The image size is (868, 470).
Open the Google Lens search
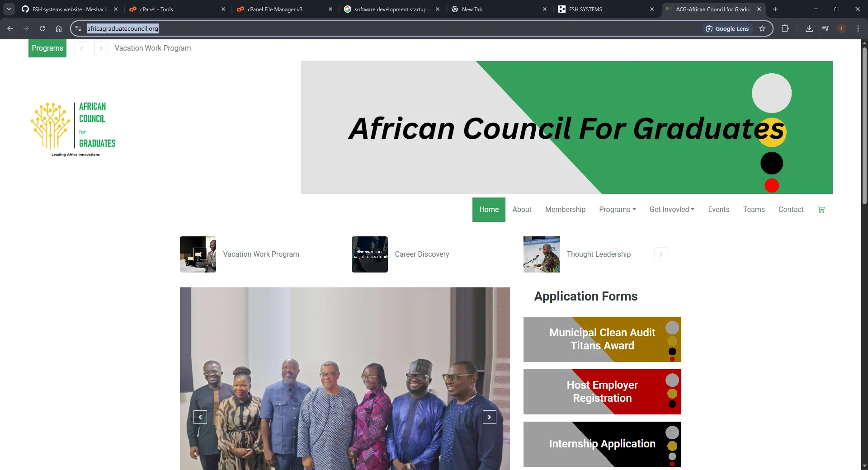pos(727,28)
